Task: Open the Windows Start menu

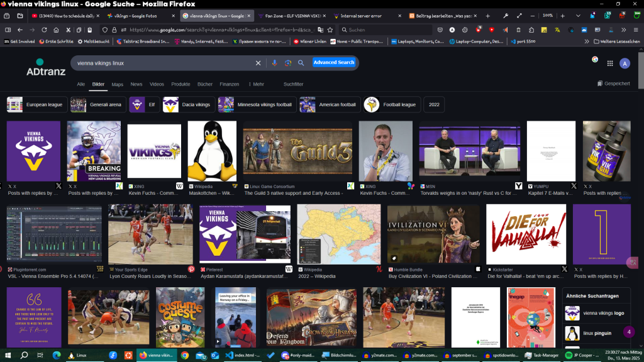Action: pyautogui.click(x=8, y=355)
